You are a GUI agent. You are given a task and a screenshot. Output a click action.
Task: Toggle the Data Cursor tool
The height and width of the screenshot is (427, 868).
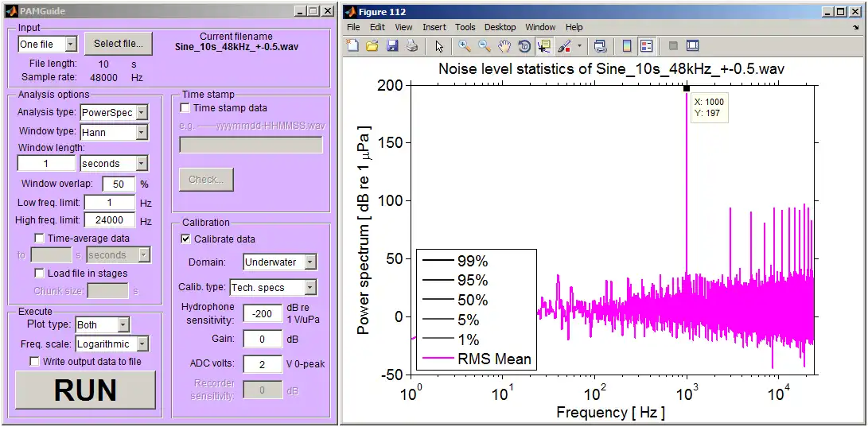click(x=543, y=46)
